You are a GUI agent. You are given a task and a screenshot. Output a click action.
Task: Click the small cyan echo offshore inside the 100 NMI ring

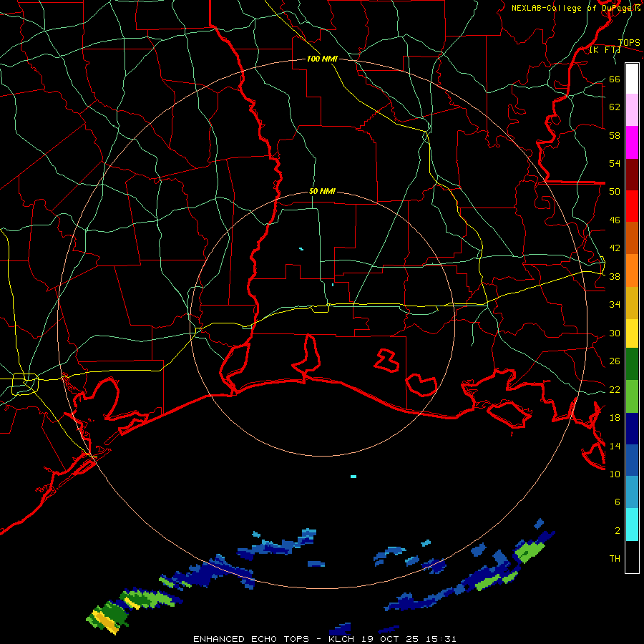tap(353, 477)
